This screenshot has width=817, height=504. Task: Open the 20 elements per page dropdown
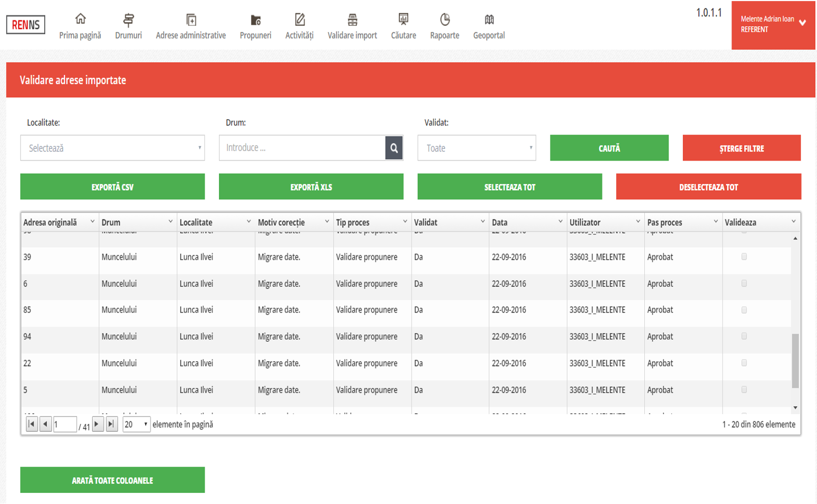pos(136,424)
